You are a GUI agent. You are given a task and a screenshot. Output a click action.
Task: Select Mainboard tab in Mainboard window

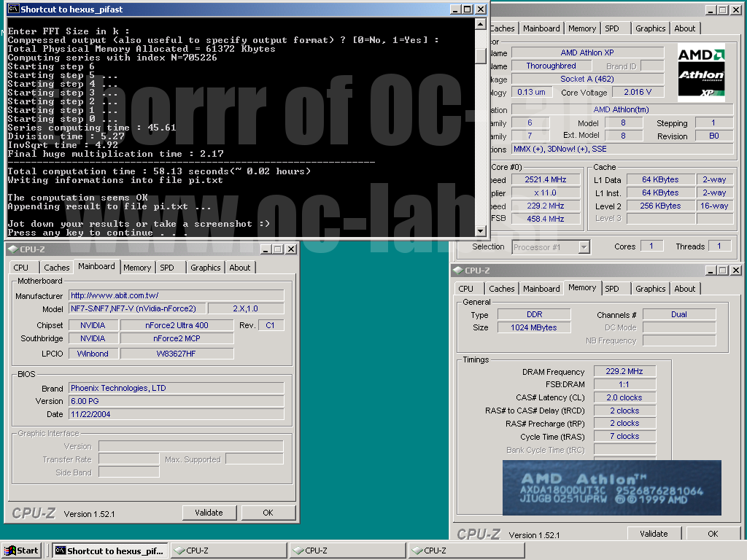[97, 266]
